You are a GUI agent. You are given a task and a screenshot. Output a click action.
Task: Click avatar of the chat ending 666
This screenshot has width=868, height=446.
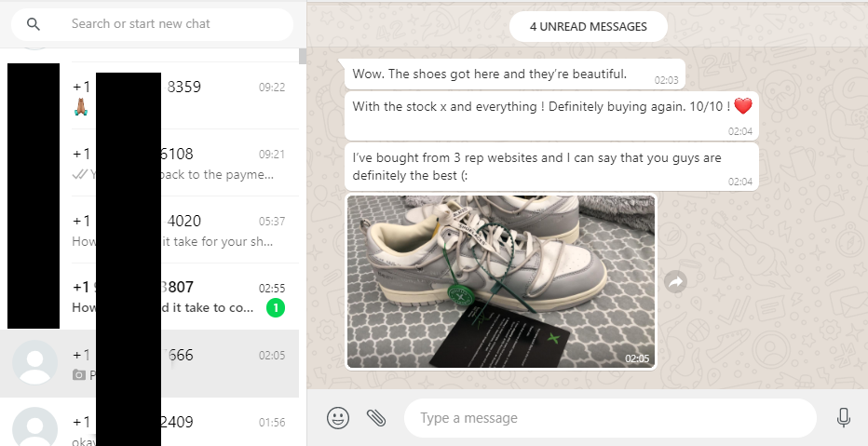coord(35,362)
